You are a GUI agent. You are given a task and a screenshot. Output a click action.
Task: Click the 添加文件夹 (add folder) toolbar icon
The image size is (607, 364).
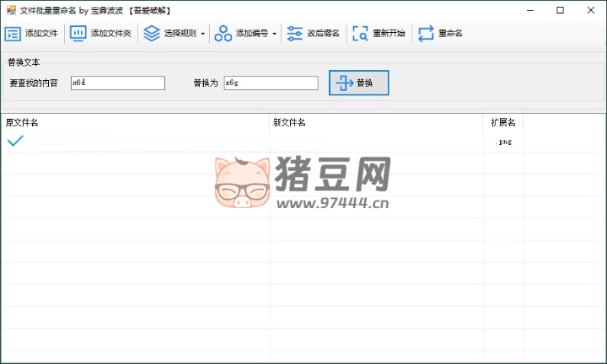pos(78,33)
